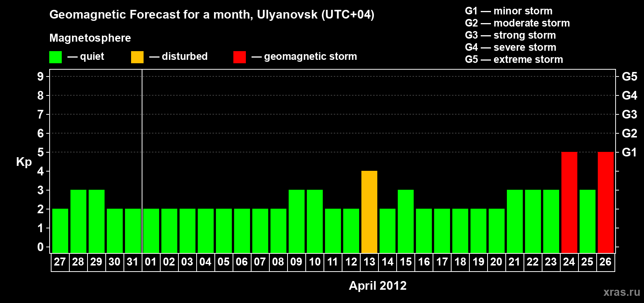Click the 'quiet' legend label
Screen dimensions: 644x303
[92, 57]
